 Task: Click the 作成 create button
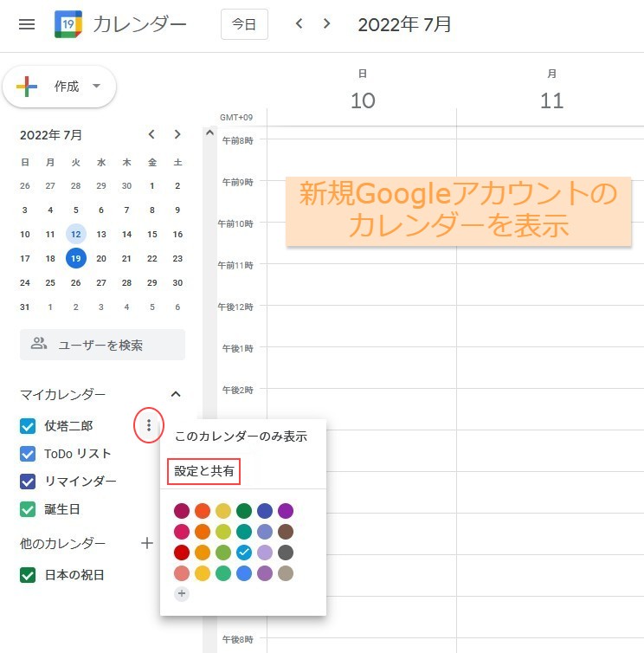point(60,87)
